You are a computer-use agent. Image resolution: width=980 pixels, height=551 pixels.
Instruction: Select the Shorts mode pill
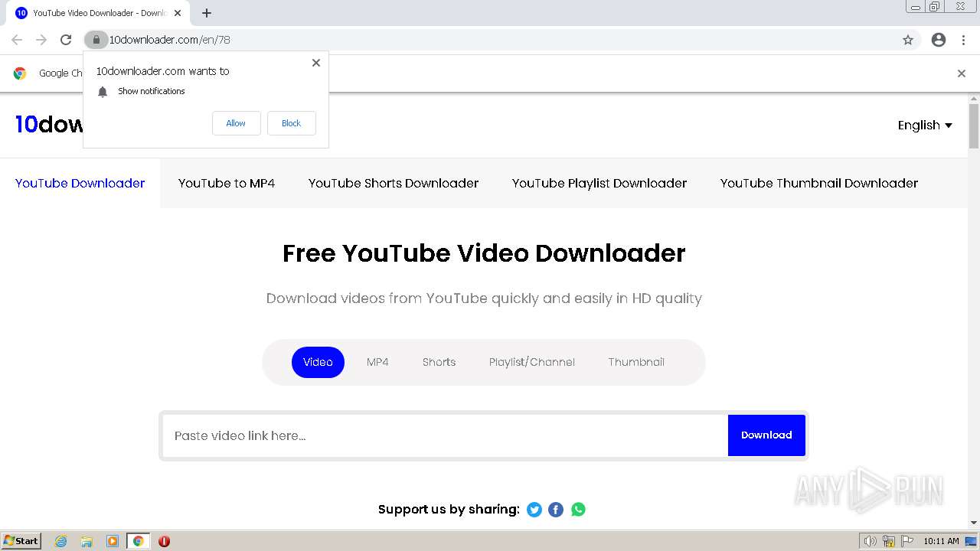point(439,362)
